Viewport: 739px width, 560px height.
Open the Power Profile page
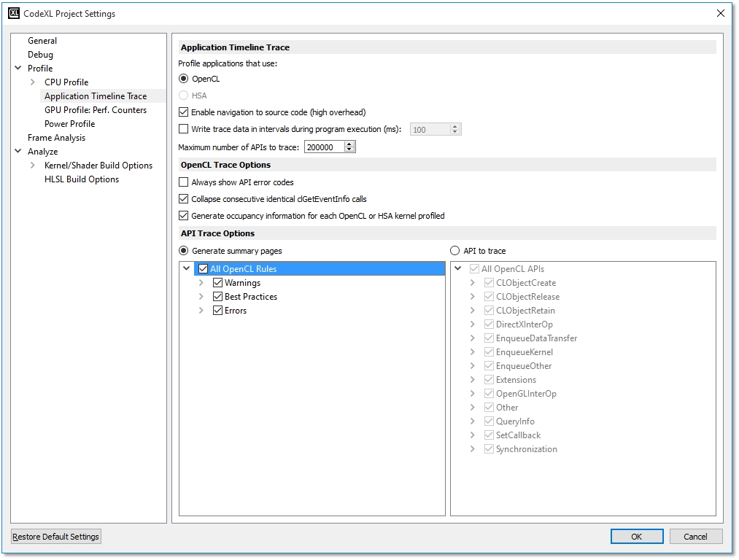70,124
